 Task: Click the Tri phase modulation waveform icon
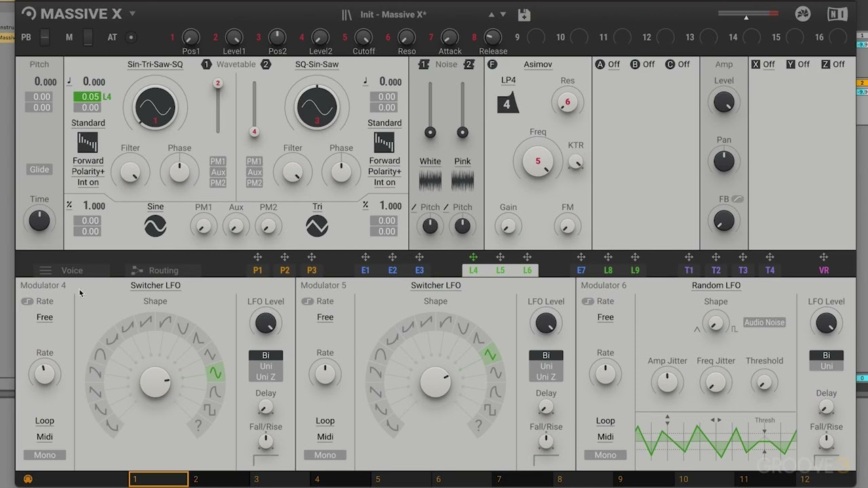tap(317, 226)
